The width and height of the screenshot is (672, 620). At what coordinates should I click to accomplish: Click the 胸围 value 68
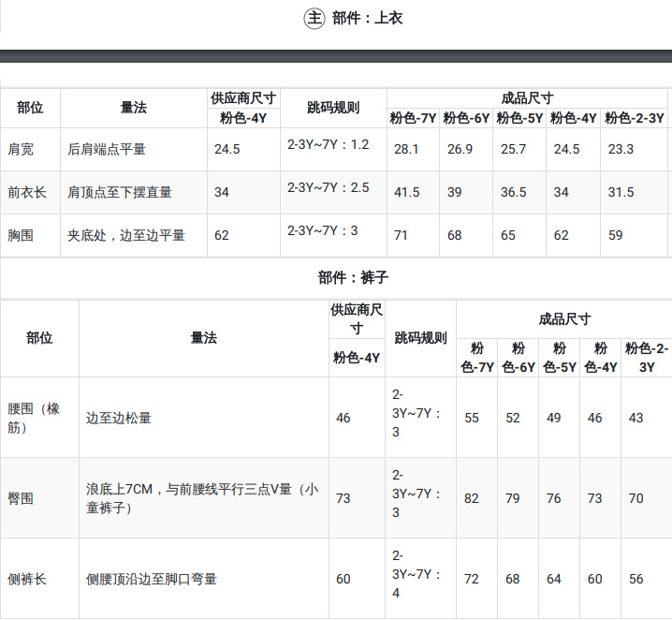click(x=454, y=235)
